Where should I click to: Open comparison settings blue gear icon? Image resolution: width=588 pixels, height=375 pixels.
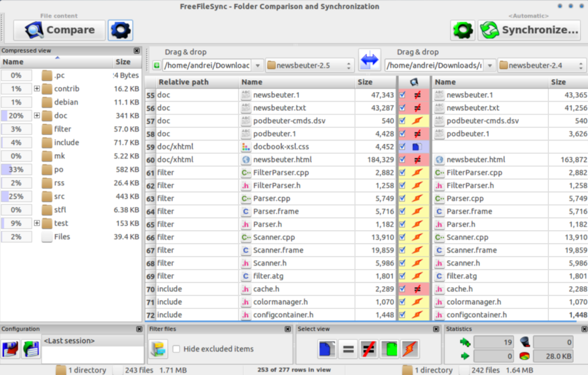(120, 30)
